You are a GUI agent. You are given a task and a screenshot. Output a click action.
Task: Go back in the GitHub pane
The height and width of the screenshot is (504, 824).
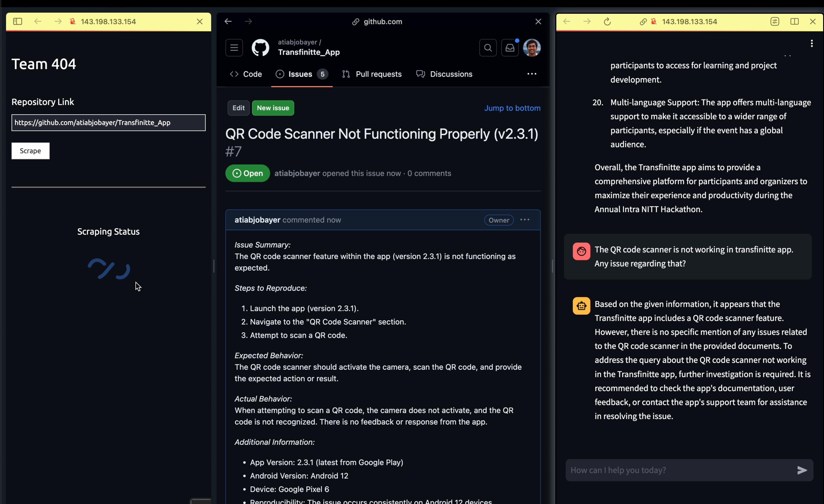coord(228,21)
